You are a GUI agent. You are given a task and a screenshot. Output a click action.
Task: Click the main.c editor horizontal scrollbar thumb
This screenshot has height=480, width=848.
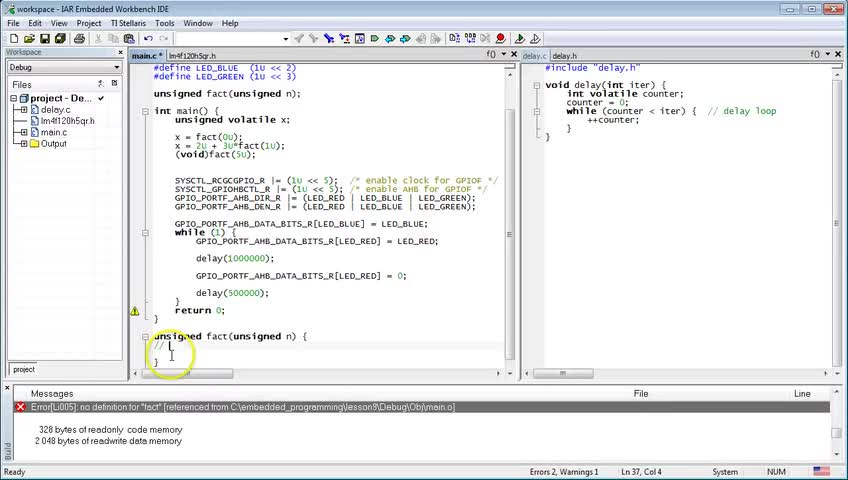point(187,373)
